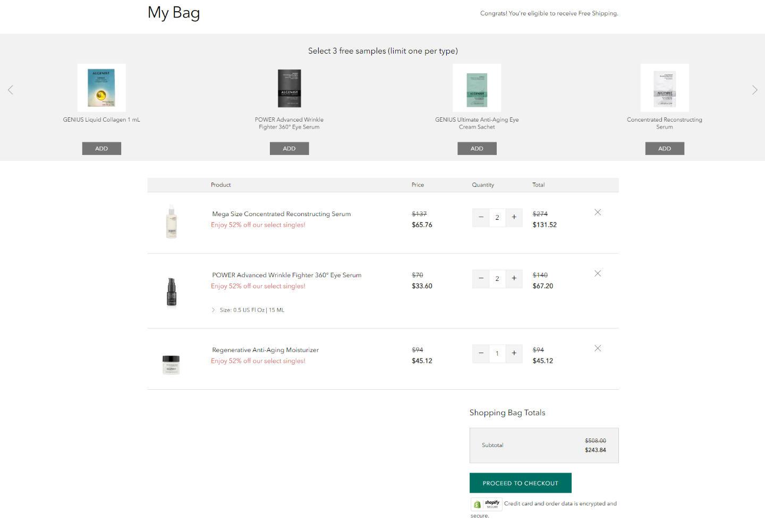
Task: Expand the Size 0.5 US Fl Oz details
Action: coord(248,310)
